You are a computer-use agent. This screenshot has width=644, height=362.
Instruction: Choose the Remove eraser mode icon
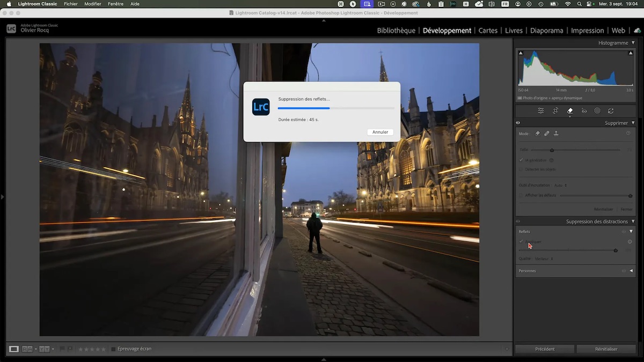click(x=537, y=134)
